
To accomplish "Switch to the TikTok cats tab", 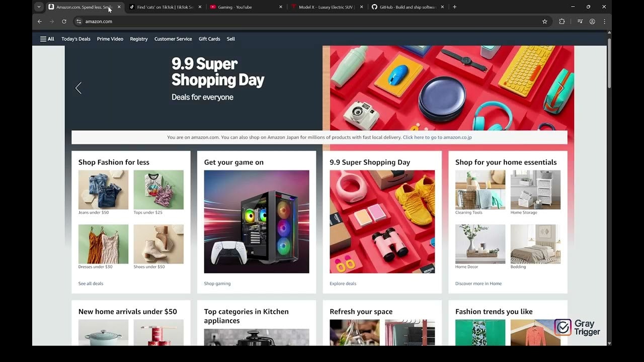I will point(165,7).
